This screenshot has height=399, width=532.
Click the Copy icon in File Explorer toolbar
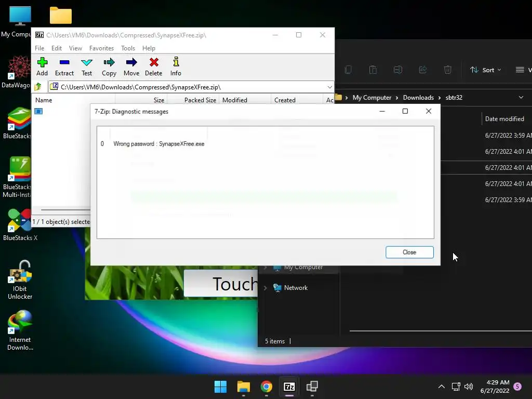pyautogui.click(x=348, y=70)
